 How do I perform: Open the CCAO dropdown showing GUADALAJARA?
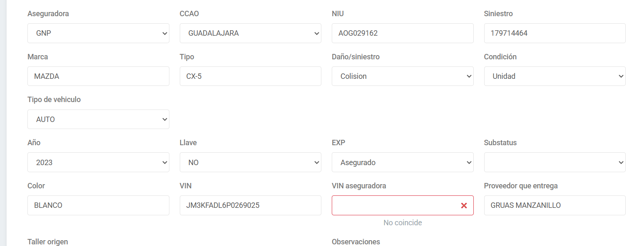[x=250, y=33]
